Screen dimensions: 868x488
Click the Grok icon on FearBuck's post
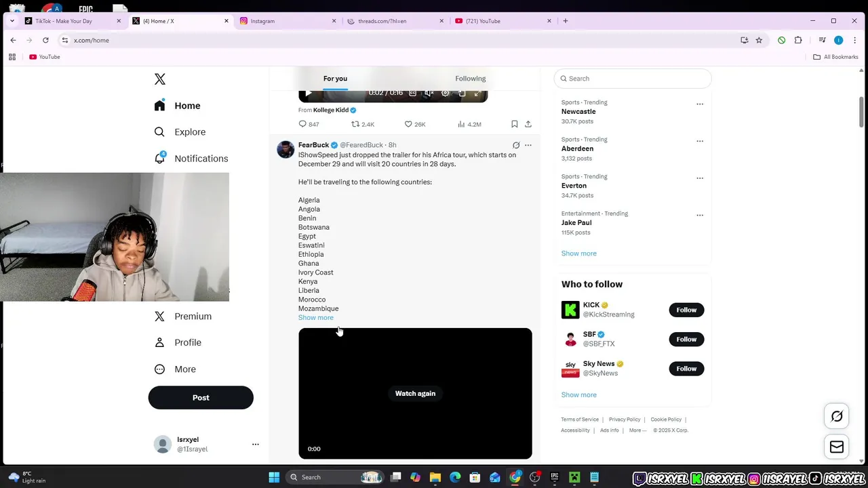click(x=516, y=145)
